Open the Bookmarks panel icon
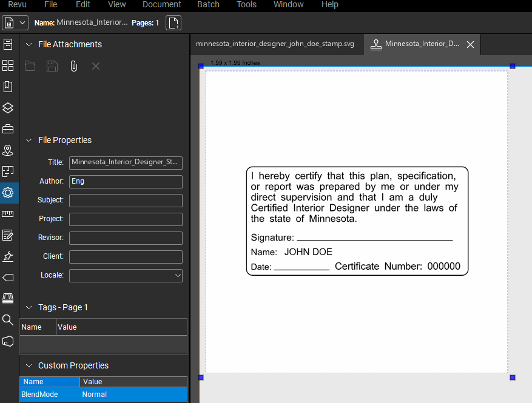 tap(8, 87)
